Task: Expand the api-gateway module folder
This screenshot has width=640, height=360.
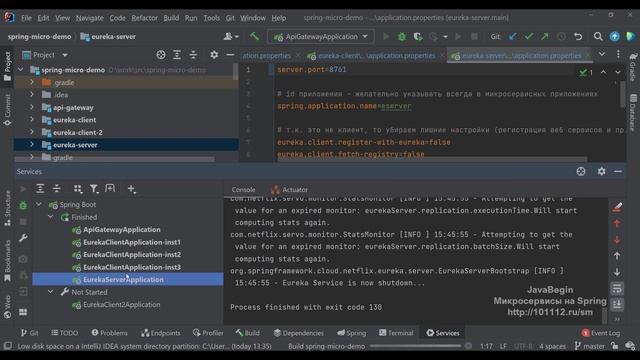Action: tap(32, 107)
